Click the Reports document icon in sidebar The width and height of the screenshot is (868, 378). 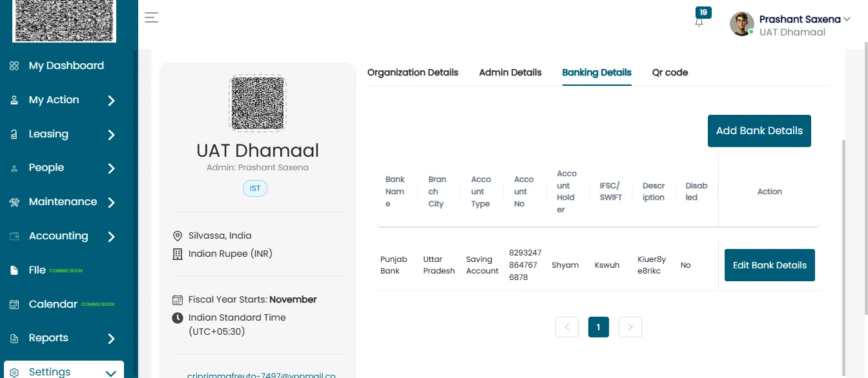14,338
